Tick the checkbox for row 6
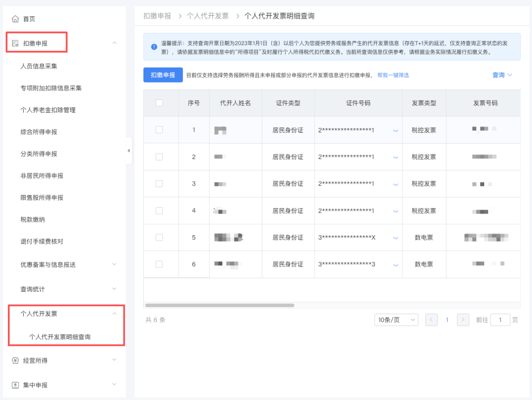Screen dimensions: 532x400 159,264
